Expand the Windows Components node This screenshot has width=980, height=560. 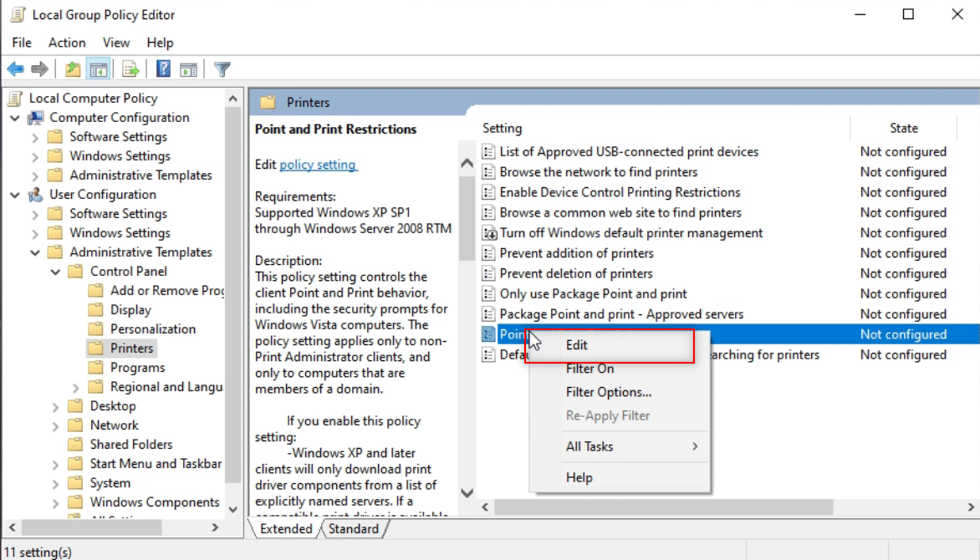[x=55, y=503]
